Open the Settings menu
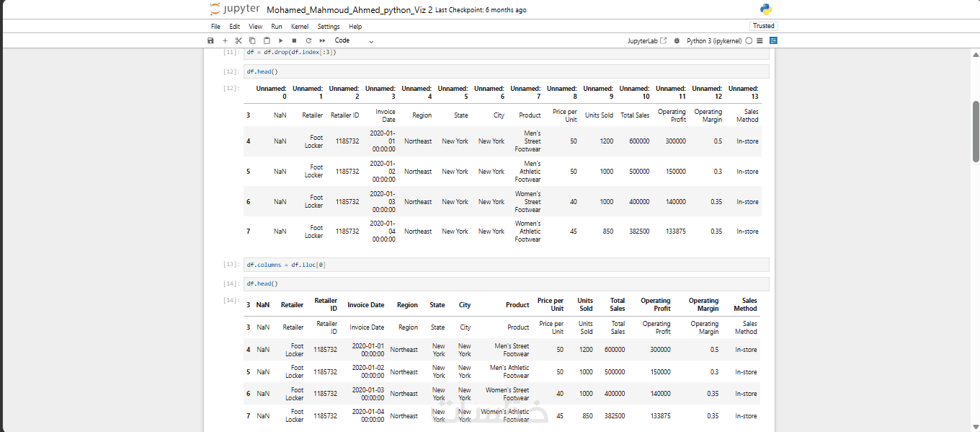 click(x=329, y=27)
